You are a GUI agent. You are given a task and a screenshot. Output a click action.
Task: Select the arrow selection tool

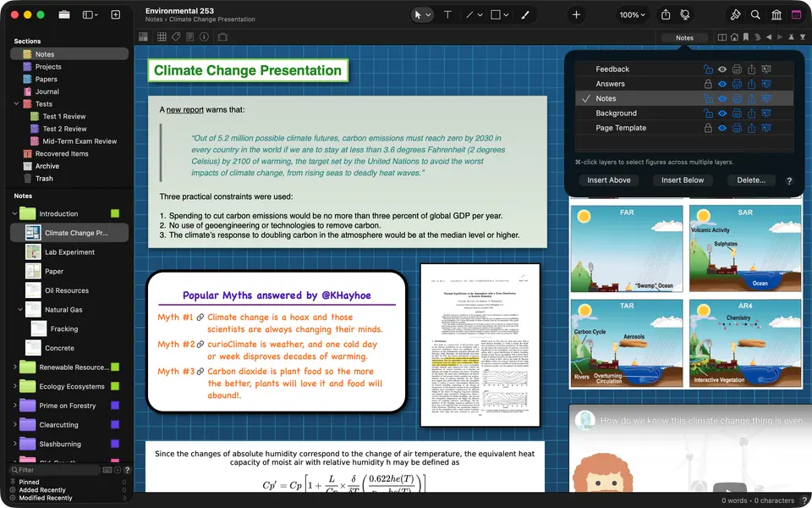pos(417,14)
